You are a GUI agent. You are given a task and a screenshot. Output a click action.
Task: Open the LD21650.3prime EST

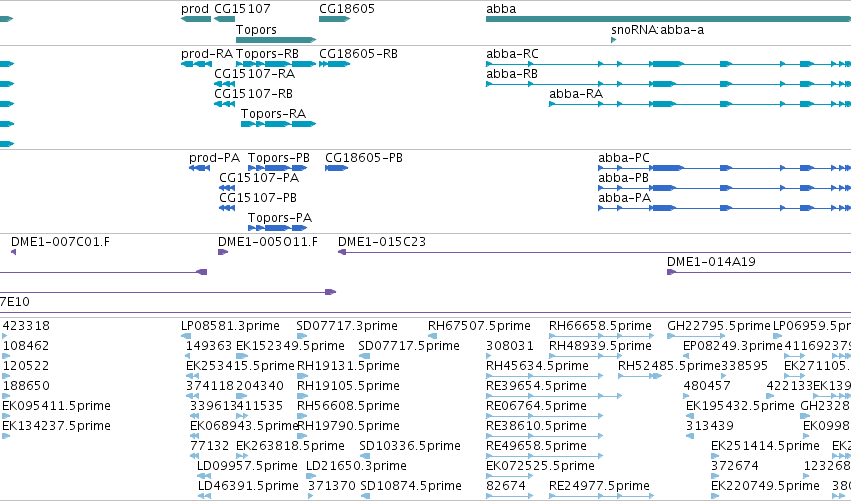pos(356,466)
